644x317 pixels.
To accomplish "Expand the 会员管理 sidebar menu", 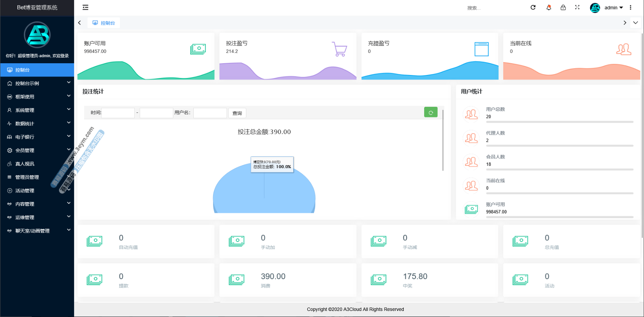I will coord(37,150).
